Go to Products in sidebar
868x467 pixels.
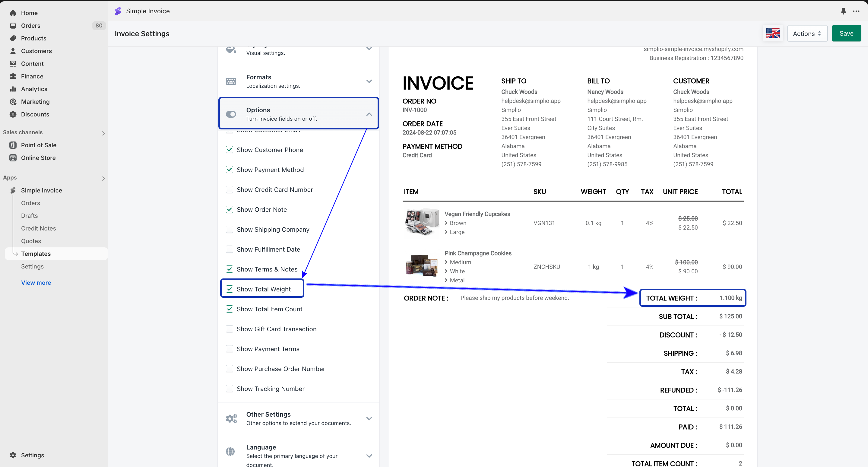tap(33, 38)
